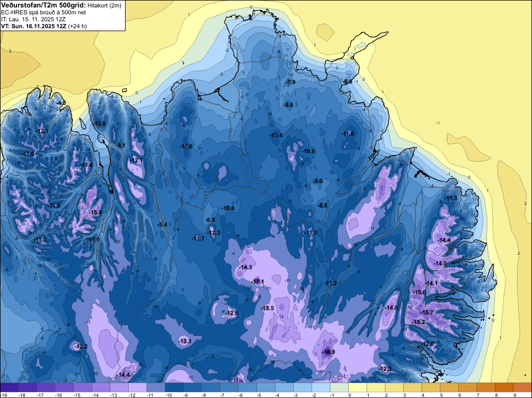Viewport: 532px width, 398px height.
Task: Select the 9 dark orange legend swatch
Action: coord(522,387)
